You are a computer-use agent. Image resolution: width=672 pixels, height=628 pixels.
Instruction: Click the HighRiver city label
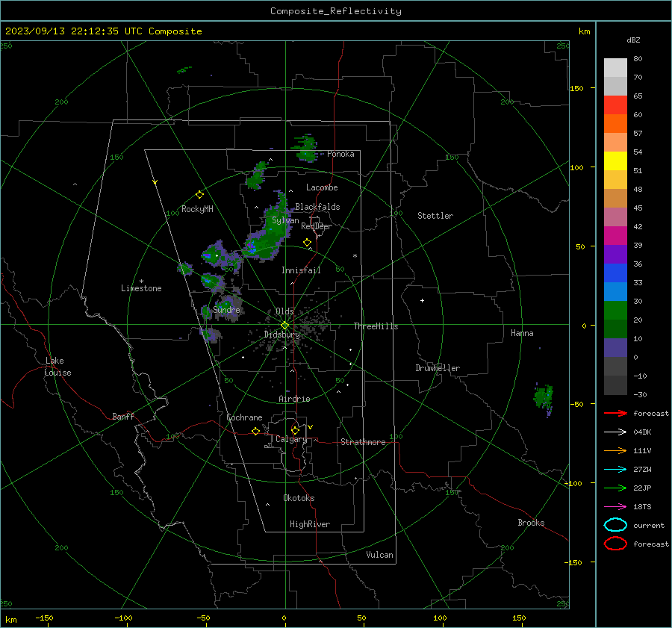click(310, 524)
